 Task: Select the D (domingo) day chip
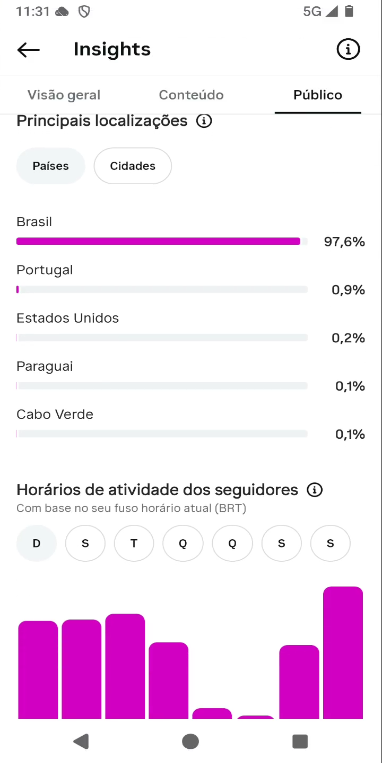coord(36,544)
